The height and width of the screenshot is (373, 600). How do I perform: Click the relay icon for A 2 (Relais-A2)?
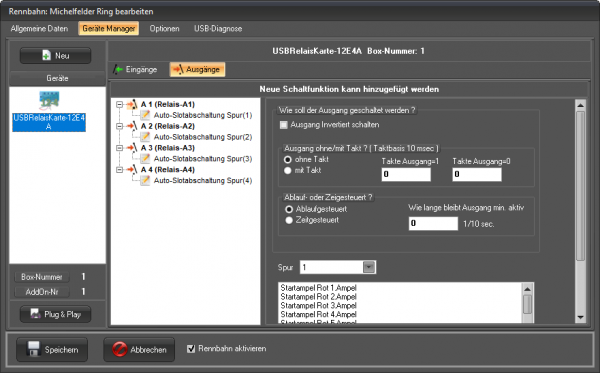point(132,126)
